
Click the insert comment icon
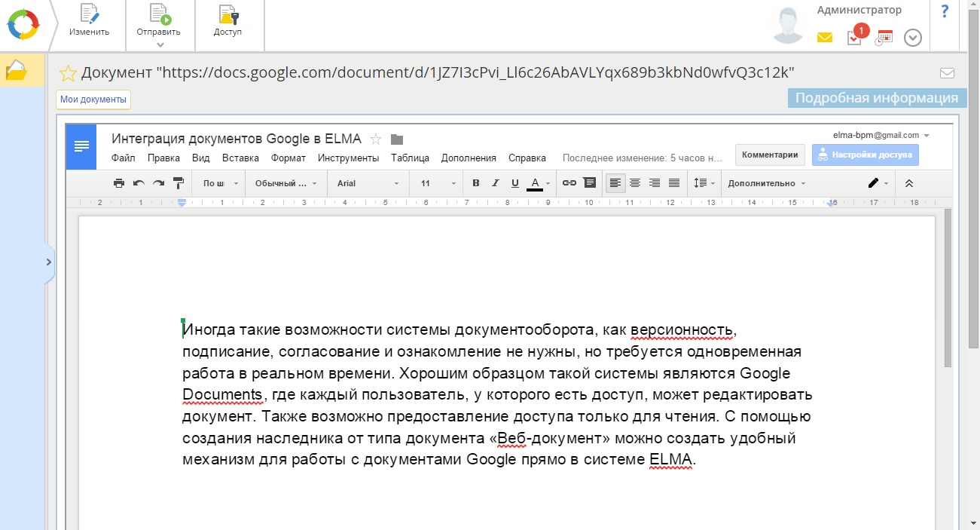coord(590,183)
